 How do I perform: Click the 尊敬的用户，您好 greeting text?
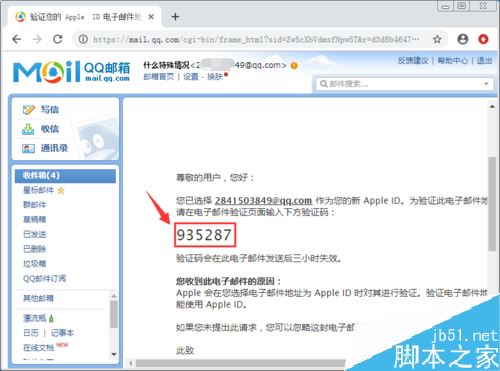coord(215,178)
